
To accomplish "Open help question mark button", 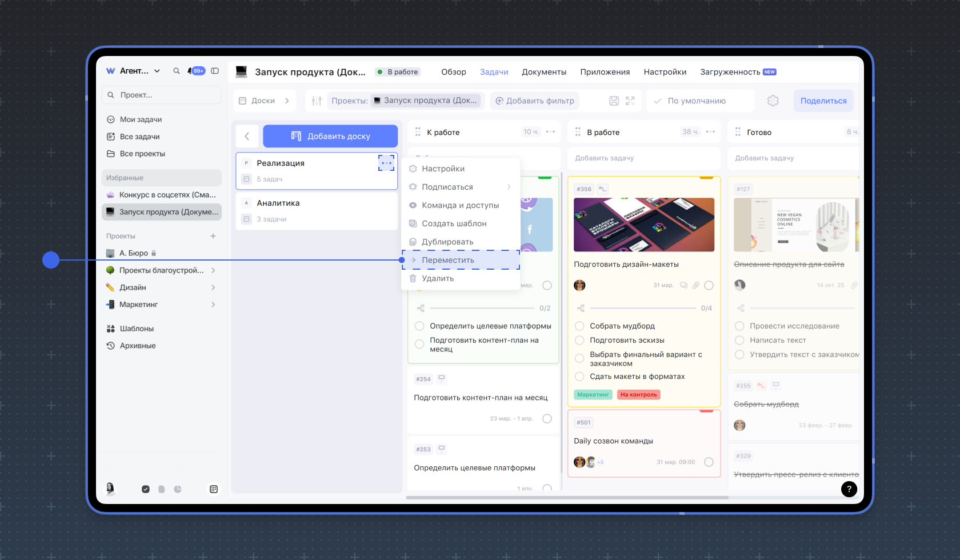I will click(849, 489).
